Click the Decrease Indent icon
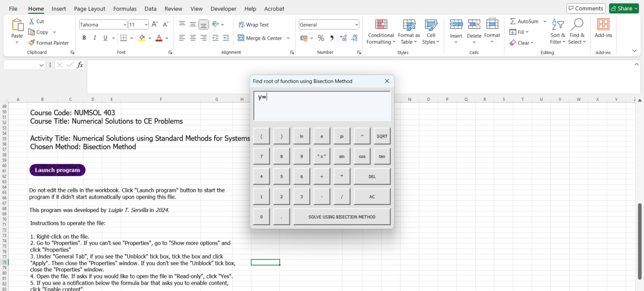This screenshot has width=644, height=291. click(215, 38)
